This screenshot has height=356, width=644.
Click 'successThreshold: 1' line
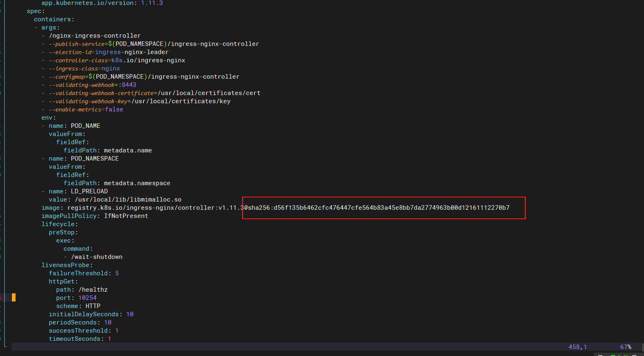coord(84,331)
